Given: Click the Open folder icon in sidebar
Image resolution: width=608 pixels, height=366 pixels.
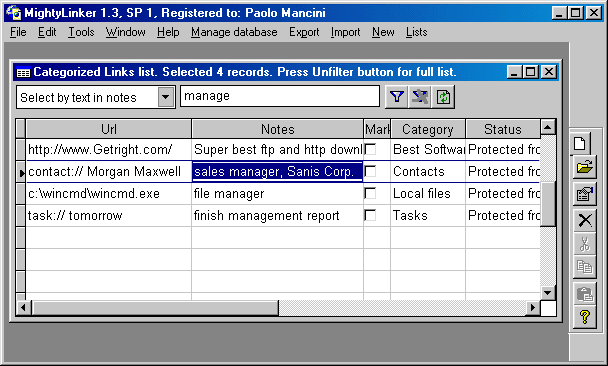Looking at the screenshot, I should click(x=585, y=167).
